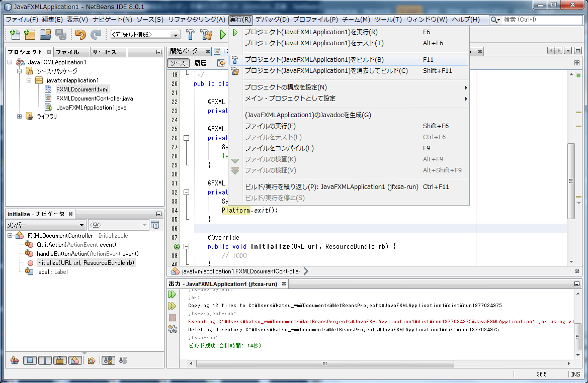This screenshot has width=588, height=383.
Task: Rerun using the top green Output arrow
Action: click(x=172, y=295)
